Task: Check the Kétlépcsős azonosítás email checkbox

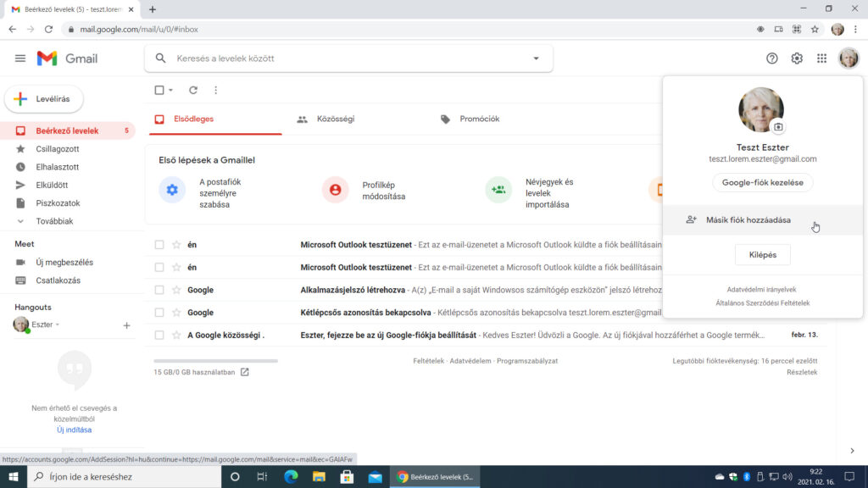Action: (159, 313)
